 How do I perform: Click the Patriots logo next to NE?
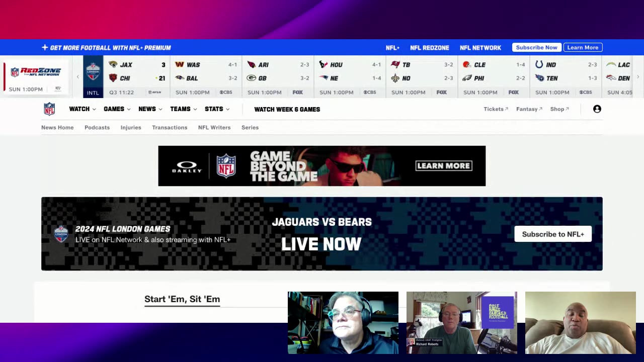[x=324, y=78]
